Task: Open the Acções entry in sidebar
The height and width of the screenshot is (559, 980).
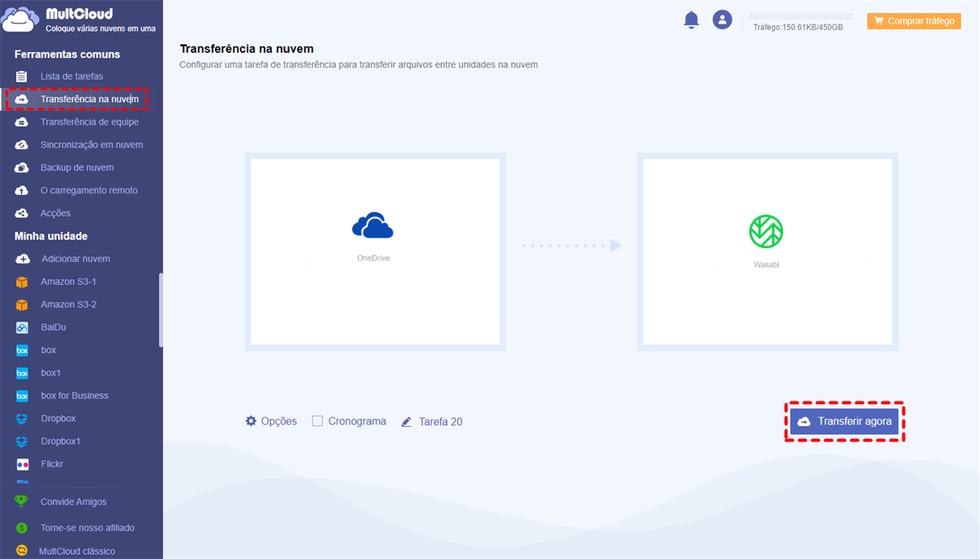Action: tap(56, 213)
